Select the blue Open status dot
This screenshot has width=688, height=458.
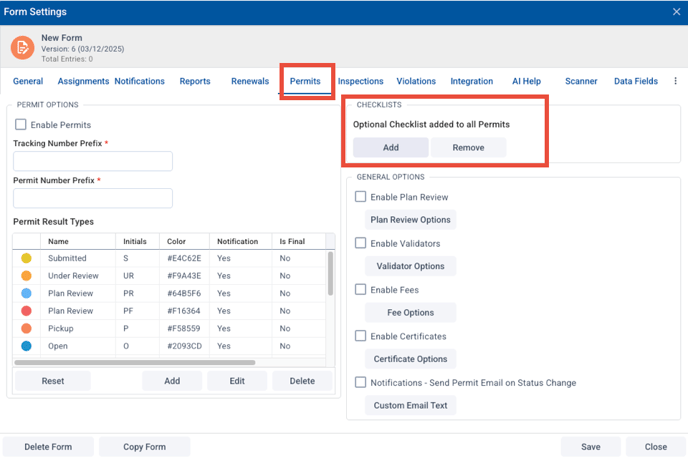click(x=26, y=346)
